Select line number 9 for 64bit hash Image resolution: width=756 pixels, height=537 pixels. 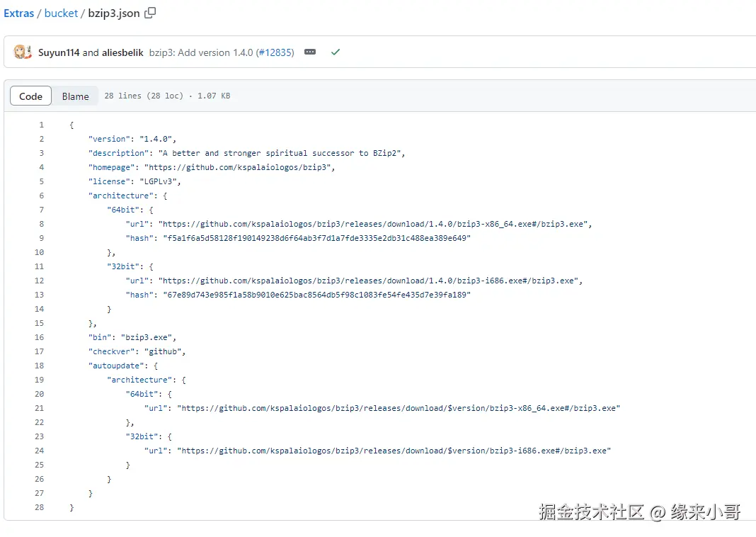[42, 238]
